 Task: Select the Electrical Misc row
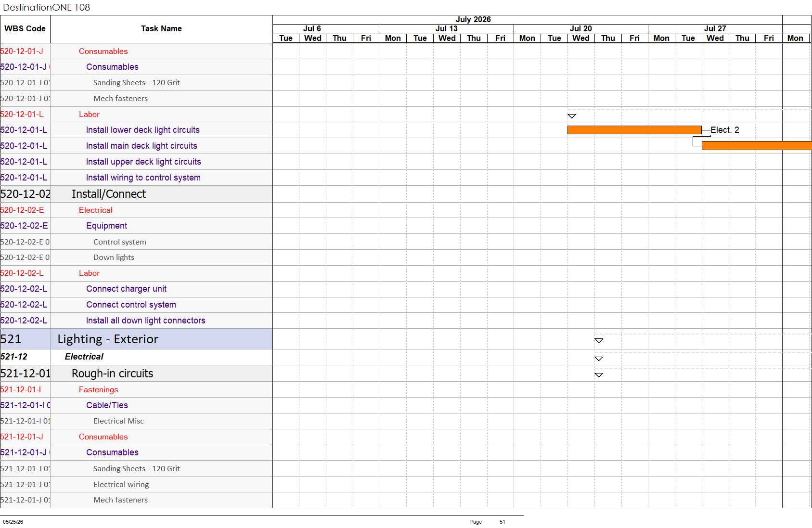point(136,421)
